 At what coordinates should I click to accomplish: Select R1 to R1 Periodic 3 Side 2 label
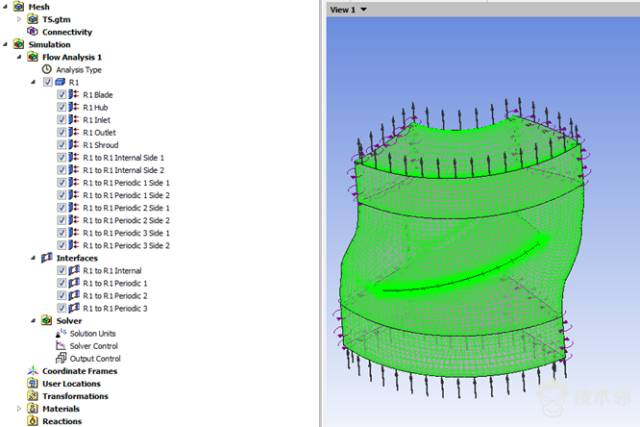click(126, 245)
